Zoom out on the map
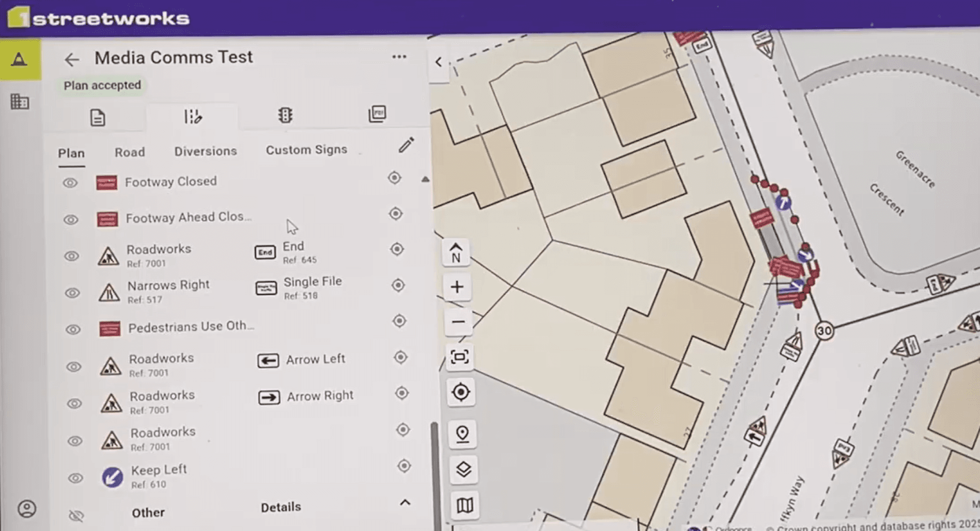 coord(458,322)
